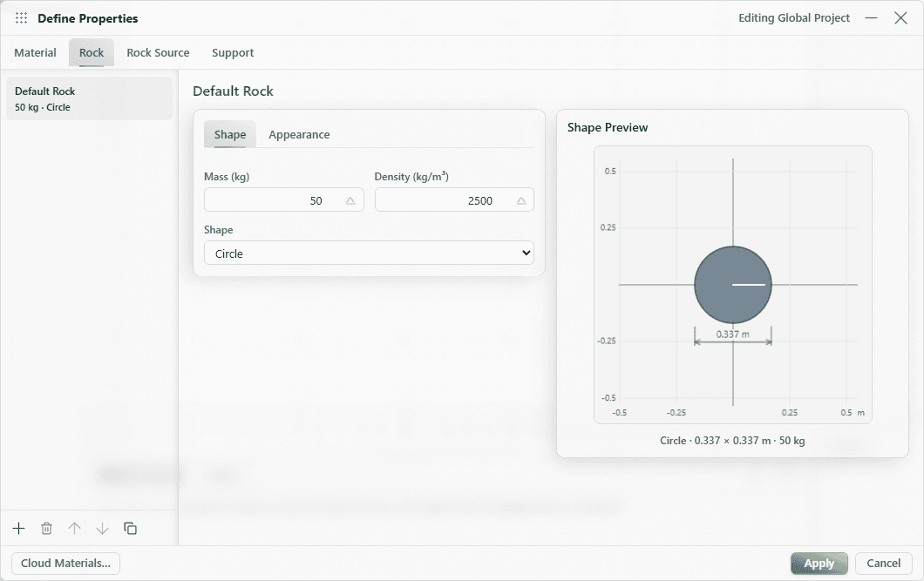Viewport: 924px width, 581px height.
Task: Go to the Support tab
Action: coord(233,52)
